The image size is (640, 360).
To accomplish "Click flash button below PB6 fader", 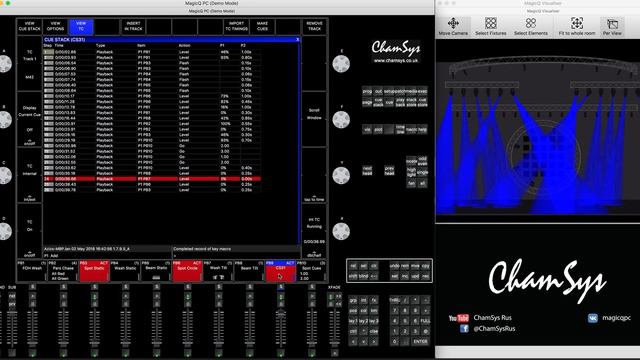I will coord(187,353).
